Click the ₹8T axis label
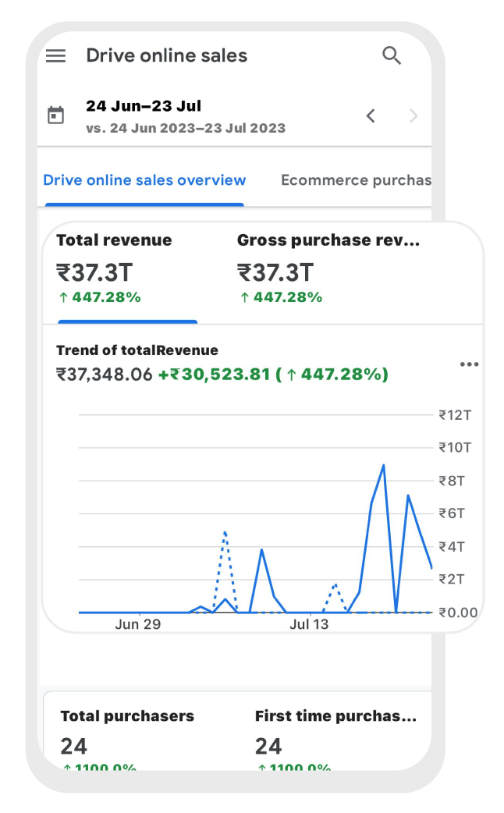This screenshot has width=504, height=813. (452, 481)
